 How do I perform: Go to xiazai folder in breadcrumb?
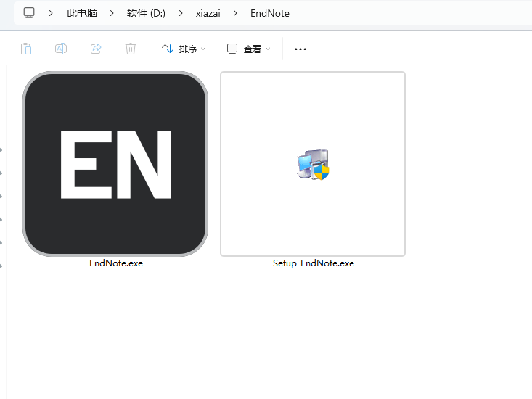[x=208, y=13]
